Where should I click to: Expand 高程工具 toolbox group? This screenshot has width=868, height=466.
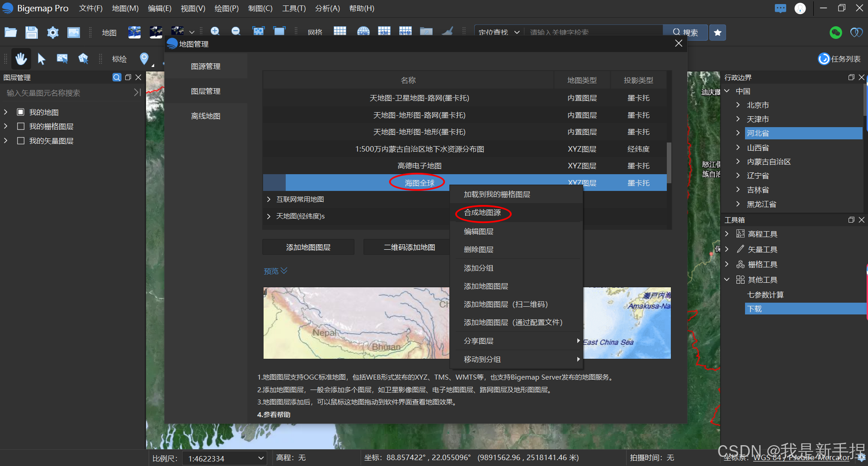[727, 234]
